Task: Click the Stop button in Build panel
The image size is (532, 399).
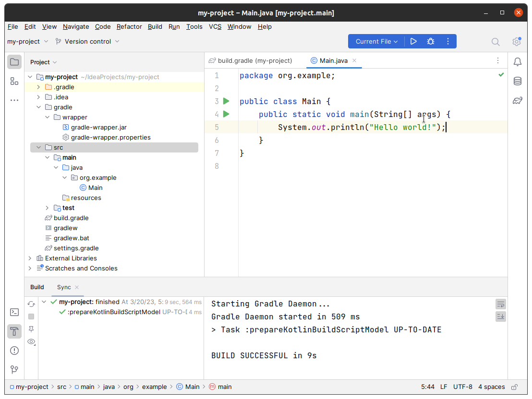Action: [x=31, y=317]
